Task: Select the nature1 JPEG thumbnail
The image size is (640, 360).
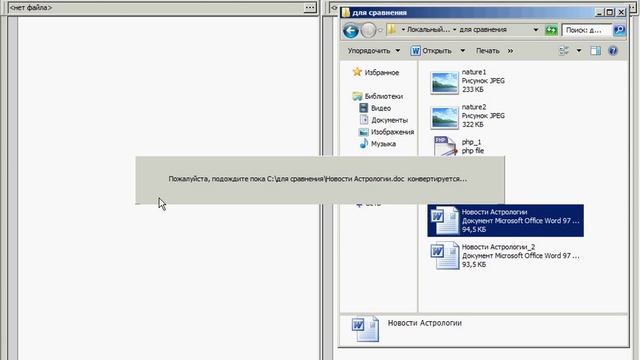Action: [x=444, y=82]
